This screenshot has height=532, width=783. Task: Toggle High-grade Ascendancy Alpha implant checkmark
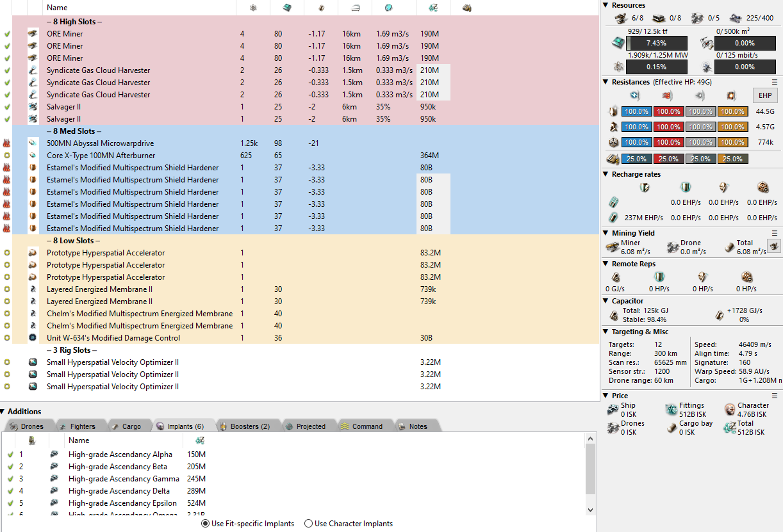(x=10, y=455)
